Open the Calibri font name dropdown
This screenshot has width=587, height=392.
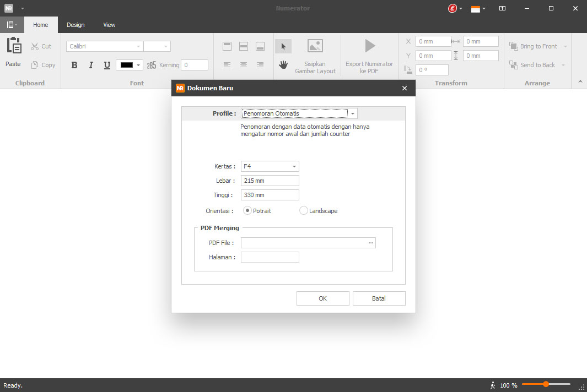138,46
